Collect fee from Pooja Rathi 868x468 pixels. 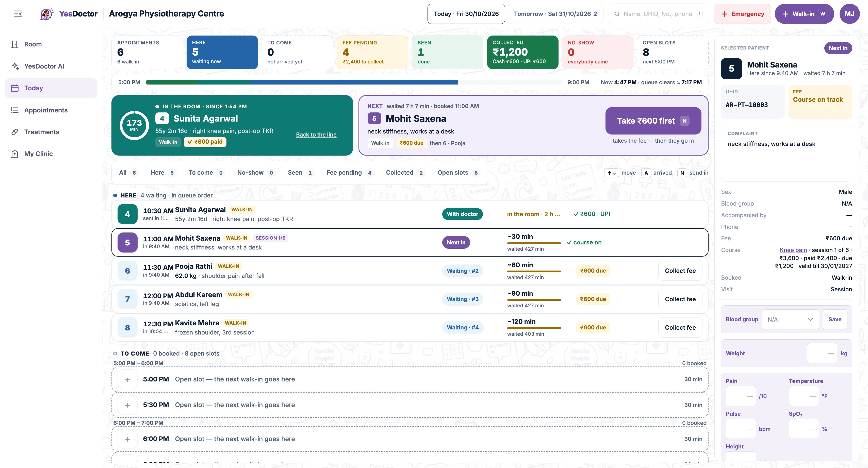coord(680,271)
